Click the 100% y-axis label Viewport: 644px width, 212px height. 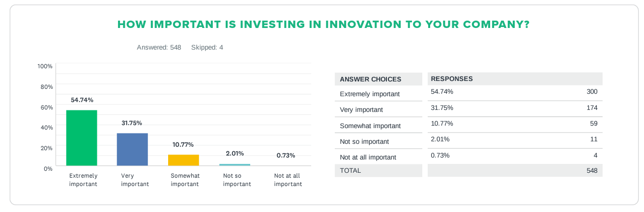click(x=45, y=66)
